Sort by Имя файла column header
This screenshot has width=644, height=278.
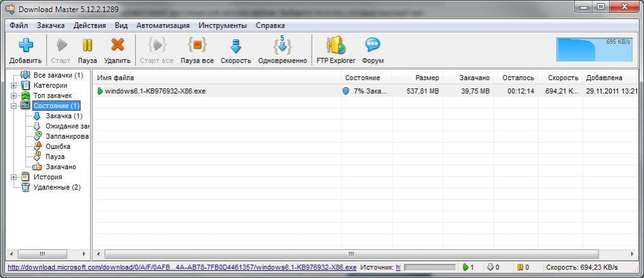pos(217,78)
